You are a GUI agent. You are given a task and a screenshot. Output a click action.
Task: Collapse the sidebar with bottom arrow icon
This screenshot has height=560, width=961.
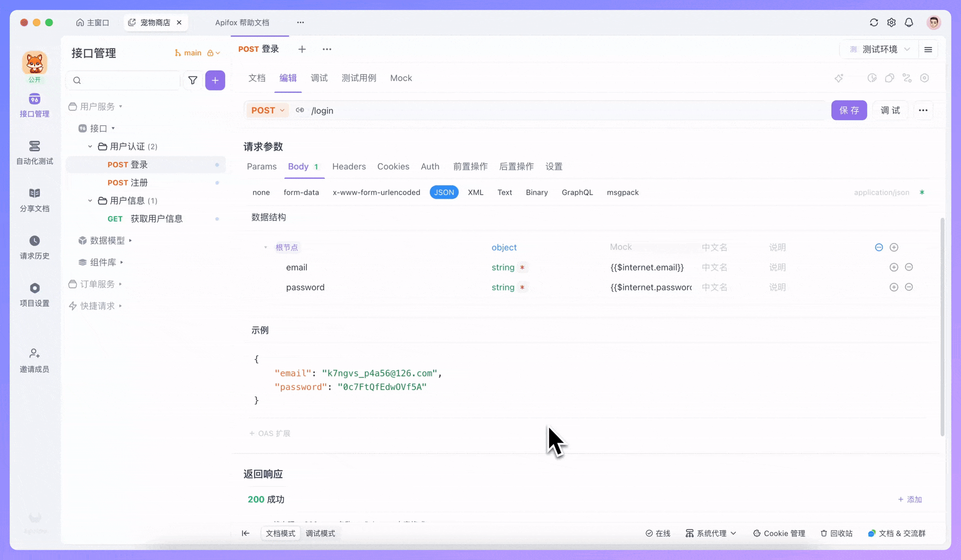pos(245,533)
